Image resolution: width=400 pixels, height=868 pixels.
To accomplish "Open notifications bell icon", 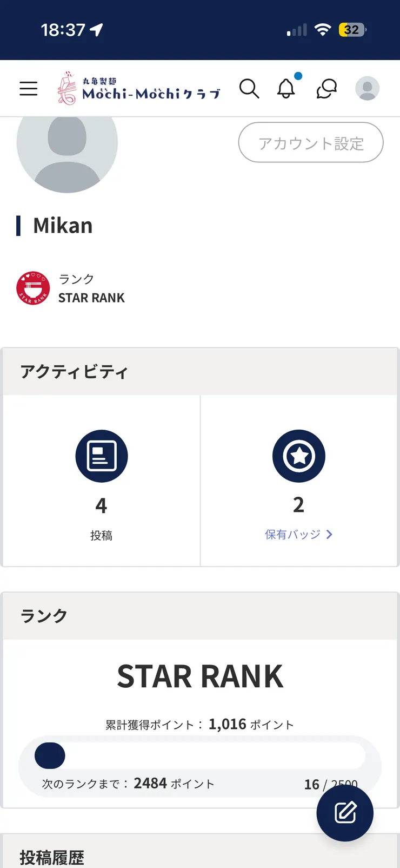I will [x=286, y=88].
